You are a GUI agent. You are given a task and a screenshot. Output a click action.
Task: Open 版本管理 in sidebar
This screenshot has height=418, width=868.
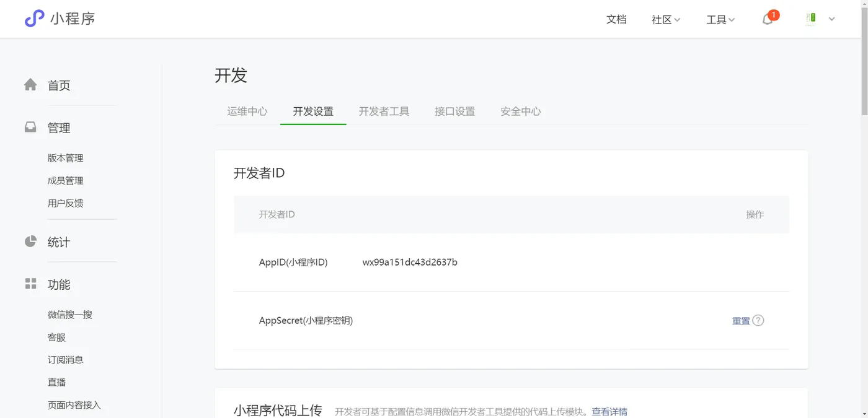click(x=66, y=158)
